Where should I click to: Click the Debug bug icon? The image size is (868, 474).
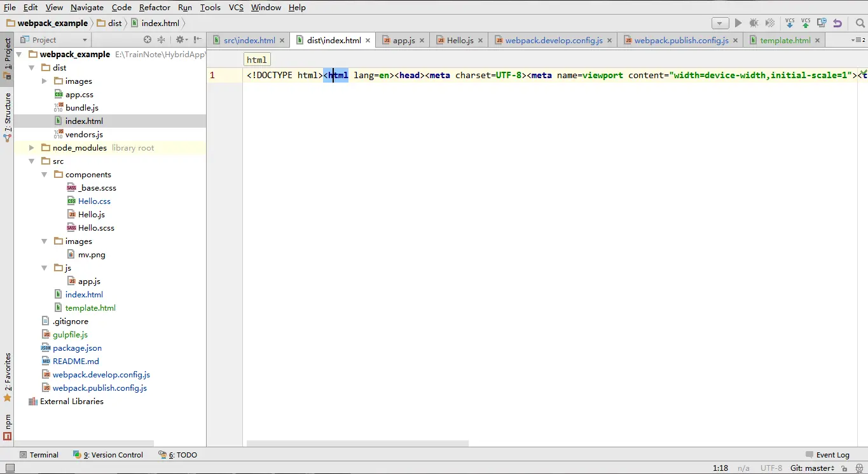pyautogui.click(x=754, y=23)
